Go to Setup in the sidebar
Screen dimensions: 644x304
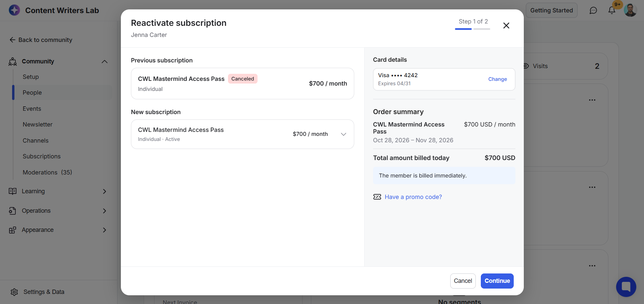31,77
